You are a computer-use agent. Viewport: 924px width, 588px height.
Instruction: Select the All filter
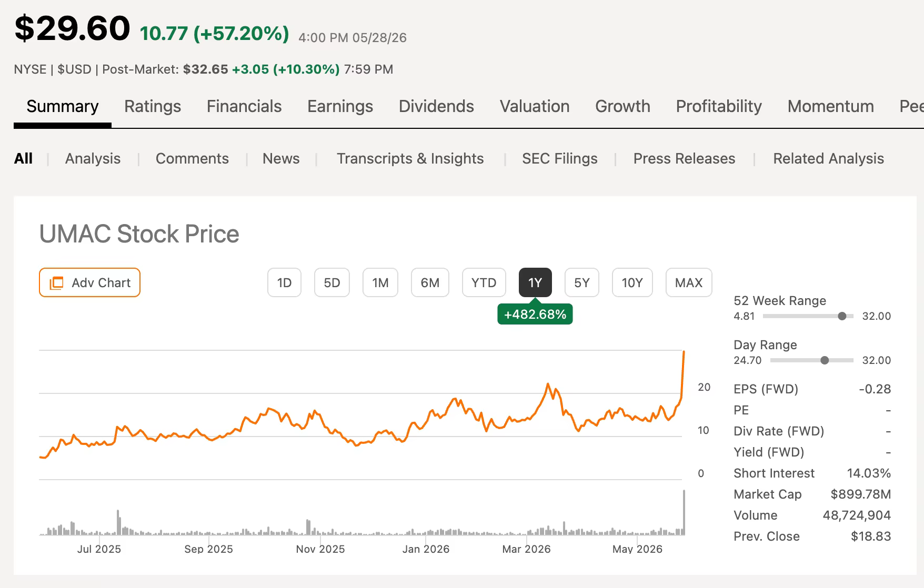pyautogui.click(x=23, y=158)
